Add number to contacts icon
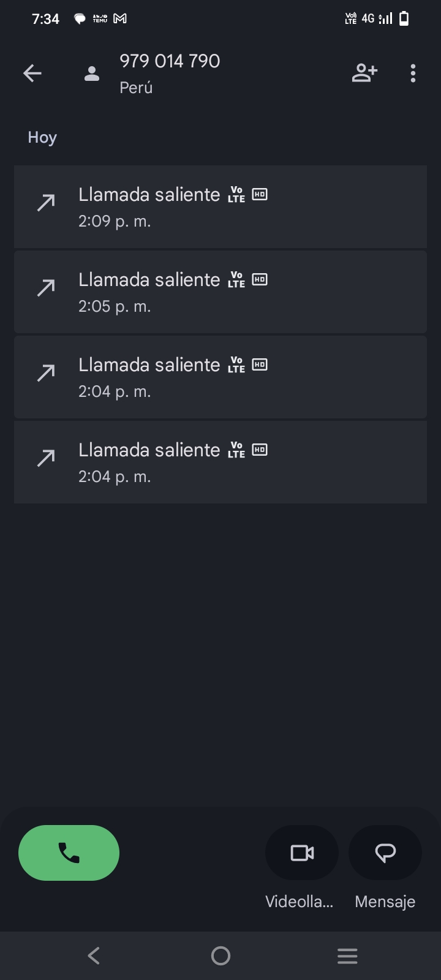 coord(364,73)
